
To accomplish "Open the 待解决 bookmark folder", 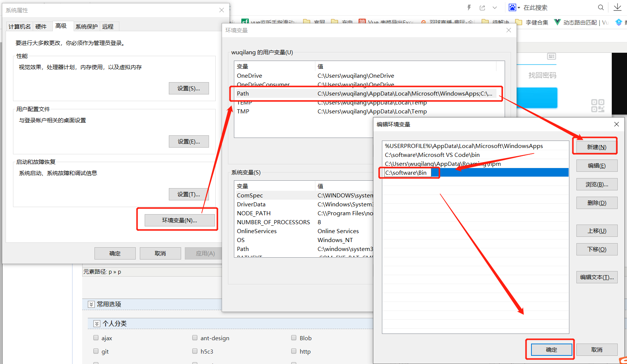I will (x=495, y=22).
